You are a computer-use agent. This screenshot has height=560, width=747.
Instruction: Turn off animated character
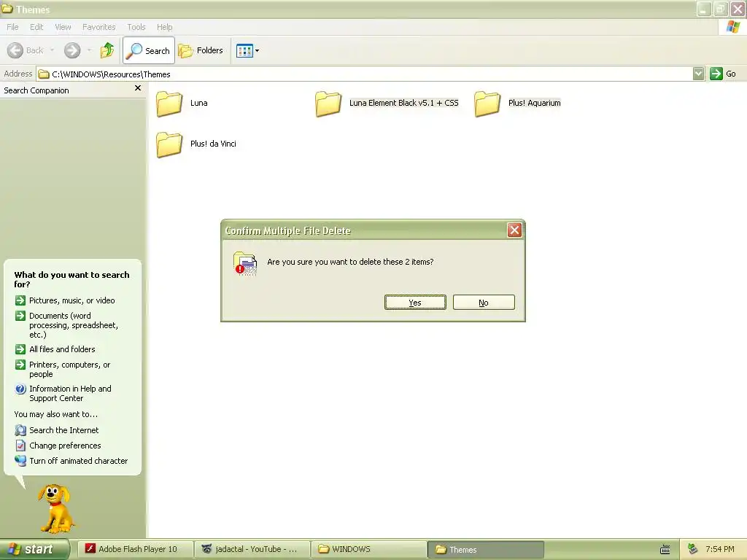click(79, 461)
